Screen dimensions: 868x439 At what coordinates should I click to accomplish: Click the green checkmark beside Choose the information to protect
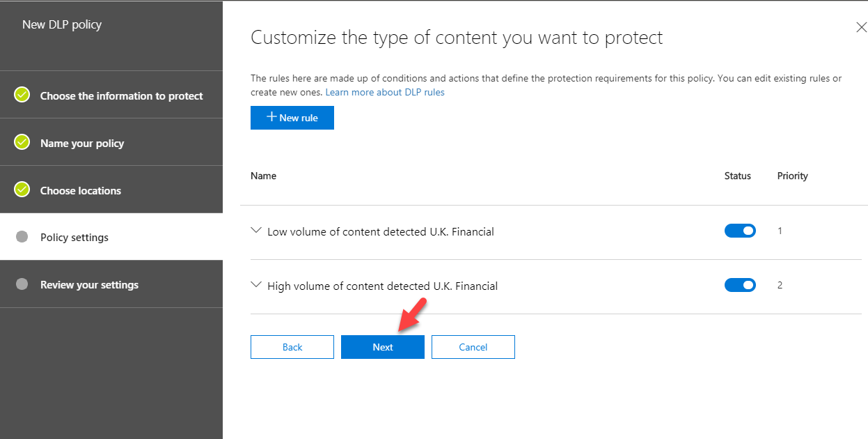[x=22, y=95]
